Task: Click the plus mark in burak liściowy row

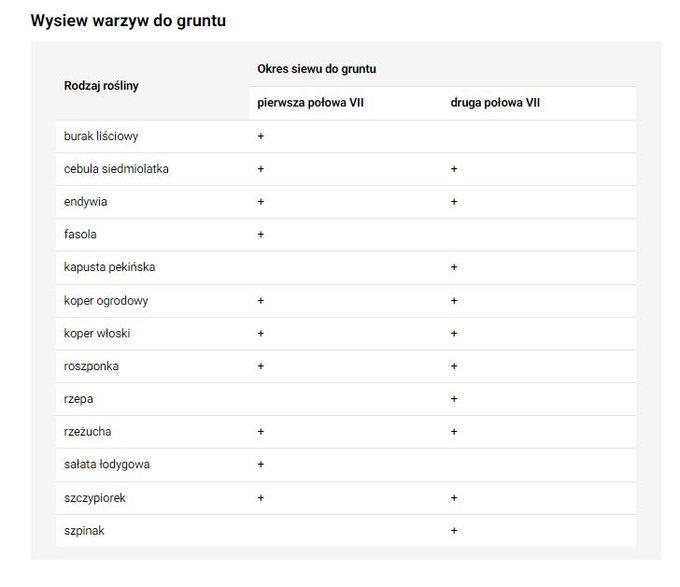Action: tap(261, 136)
